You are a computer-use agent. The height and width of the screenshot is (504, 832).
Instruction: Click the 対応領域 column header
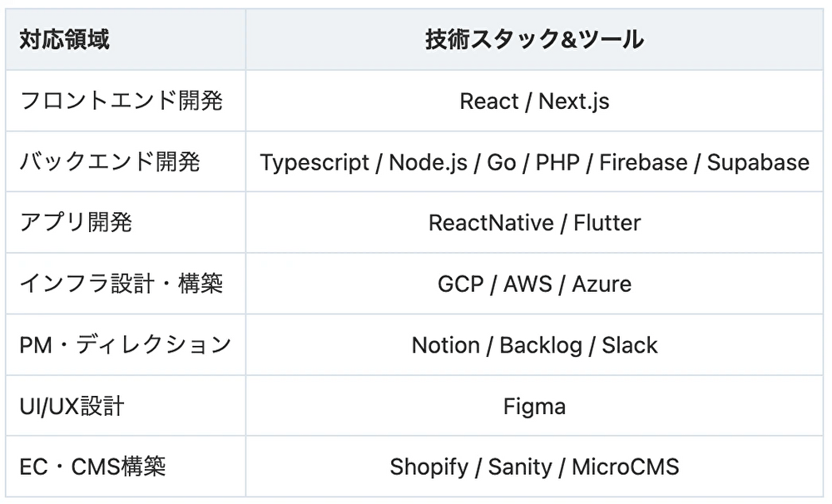click(64, 40)
